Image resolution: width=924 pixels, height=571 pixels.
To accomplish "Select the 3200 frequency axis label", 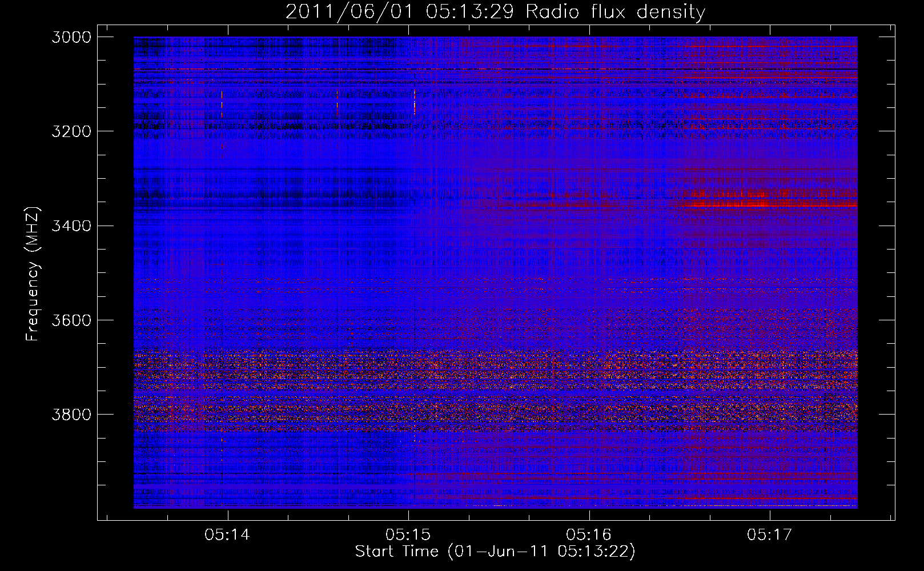I will 71,131.
